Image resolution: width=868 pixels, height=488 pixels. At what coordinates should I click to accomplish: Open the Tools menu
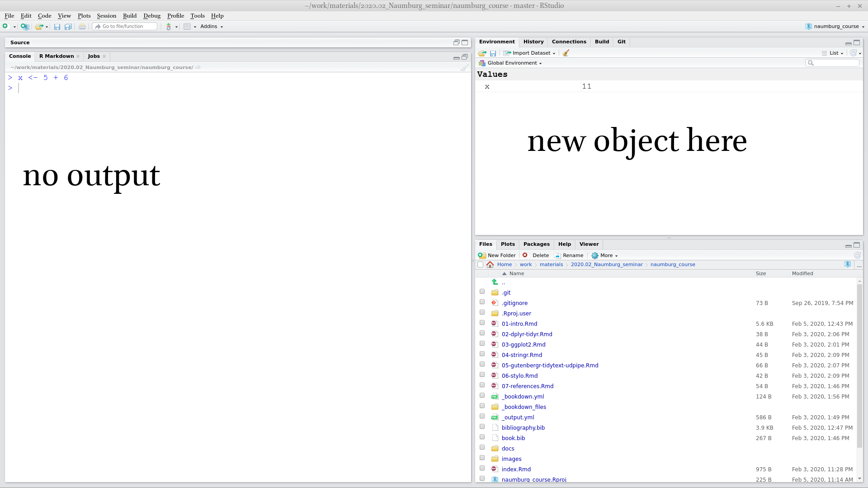click(x=198, y=16)
